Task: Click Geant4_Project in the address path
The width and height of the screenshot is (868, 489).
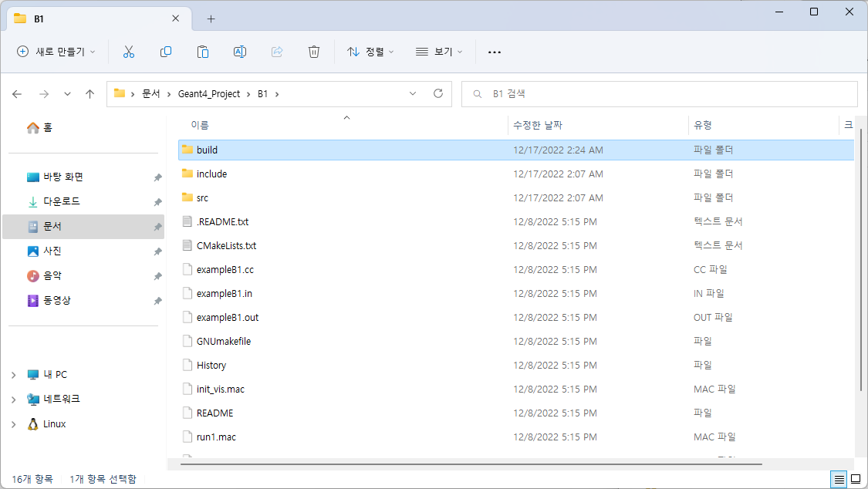Action: click(210, 93)
